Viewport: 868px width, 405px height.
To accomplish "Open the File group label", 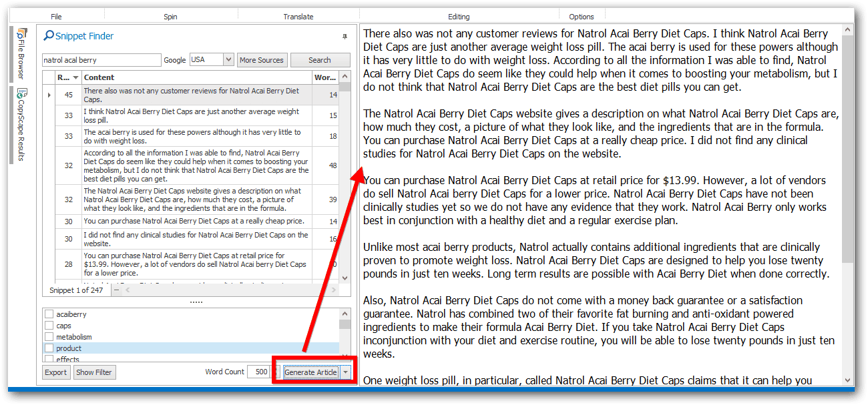I will coord(56,17).
